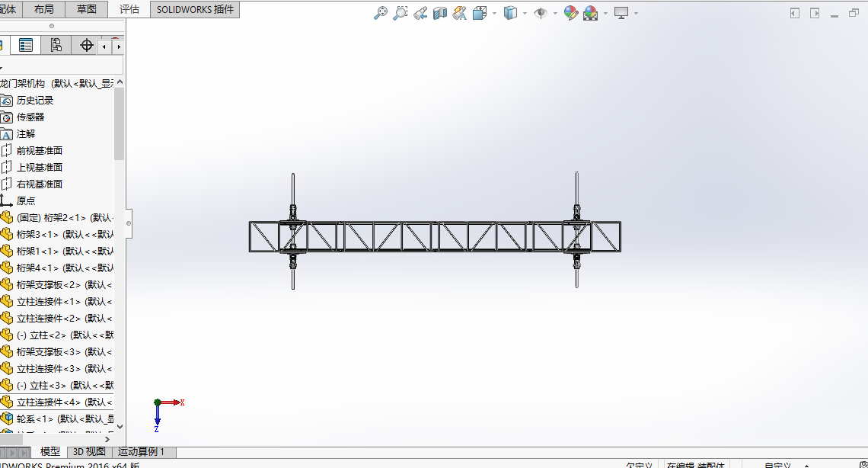The height and width of the screenshot is (468, 868).
Task: Click the feature tree vertical scrollbar thumb
Action: click(x=120, y=124)
